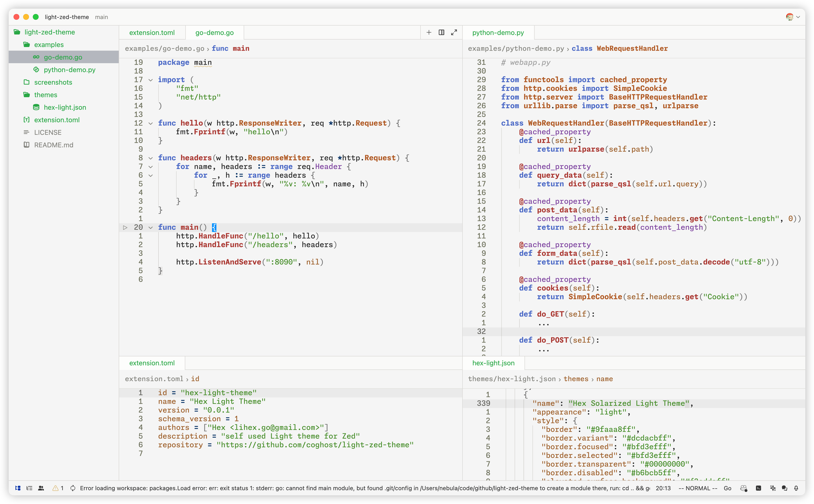Open extension.toml in project tree
The image size is (814, 504).
tap(57, 120)
